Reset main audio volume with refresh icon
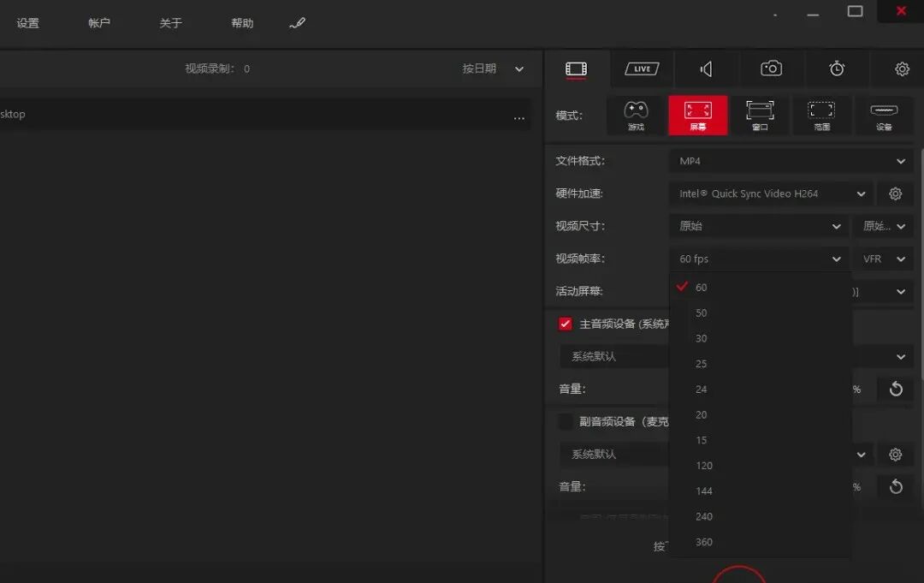This screenshot has width=924, height=583. [x=896, y=389]
